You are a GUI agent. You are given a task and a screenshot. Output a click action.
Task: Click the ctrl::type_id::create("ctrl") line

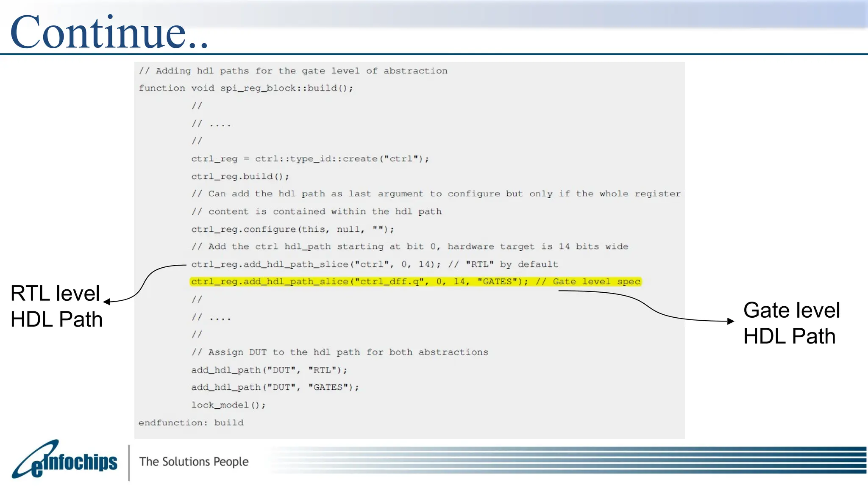click(x=310, y=159)
